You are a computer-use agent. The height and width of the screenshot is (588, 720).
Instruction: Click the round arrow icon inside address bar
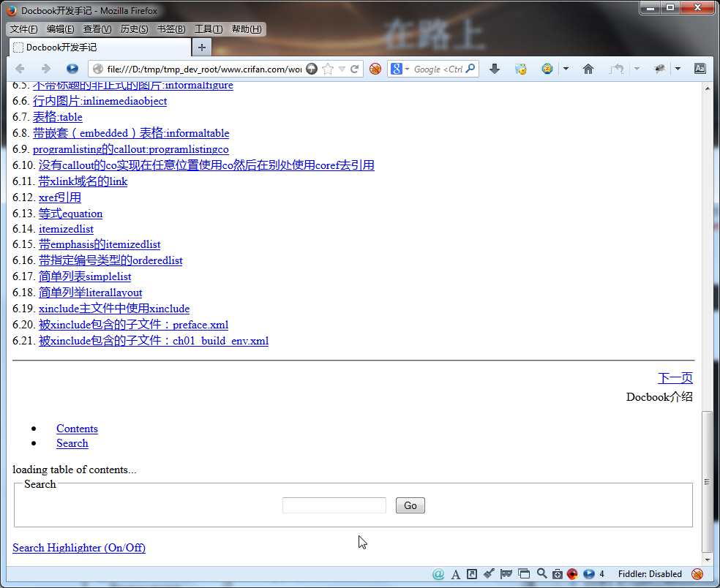[x=312, y=69]
